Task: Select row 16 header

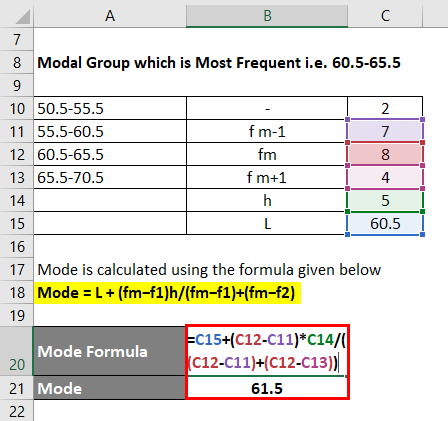Action: click(17, 246)
